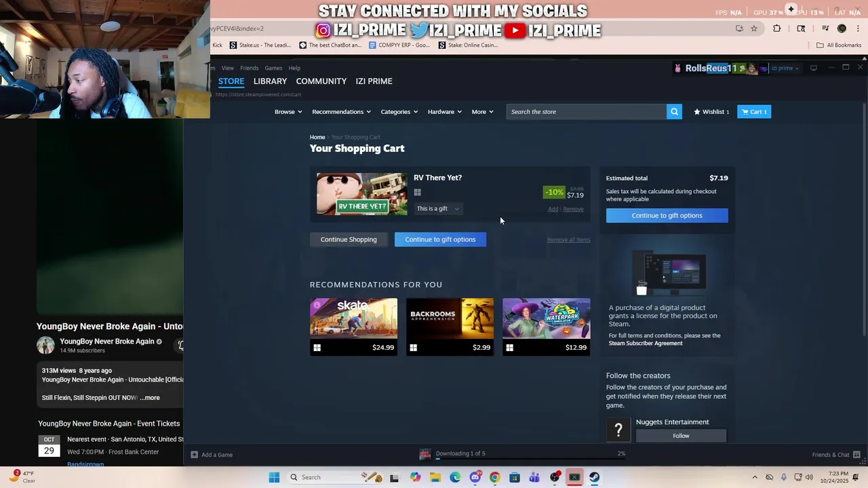Show hidden system tray icons chevron

click(x=755, y=477)
